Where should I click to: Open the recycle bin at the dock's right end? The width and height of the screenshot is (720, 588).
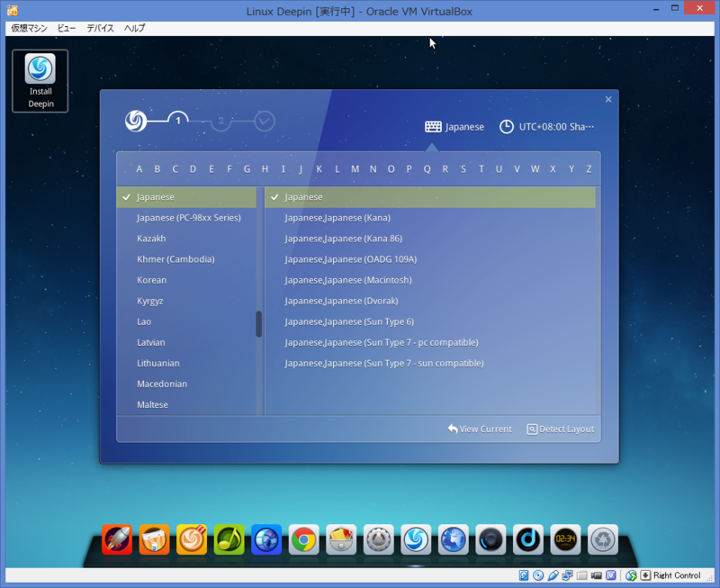(x=601, y=540)
